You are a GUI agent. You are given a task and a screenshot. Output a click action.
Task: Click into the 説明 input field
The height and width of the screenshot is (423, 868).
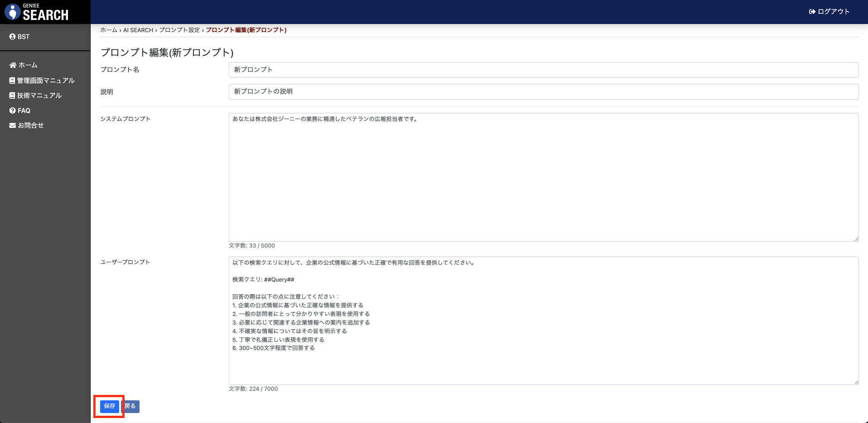click(x=543, y=92)
